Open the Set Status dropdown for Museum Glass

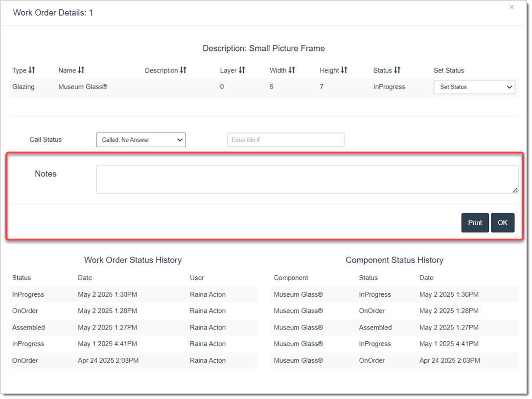pos(474,87)
